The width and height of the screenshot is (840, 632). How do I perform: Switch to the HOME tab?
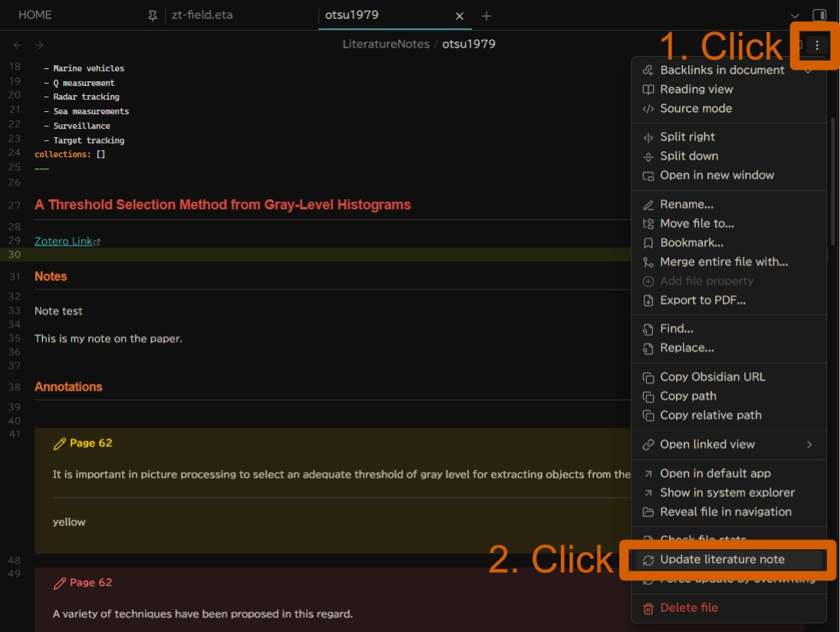click(x=35, y=15)
